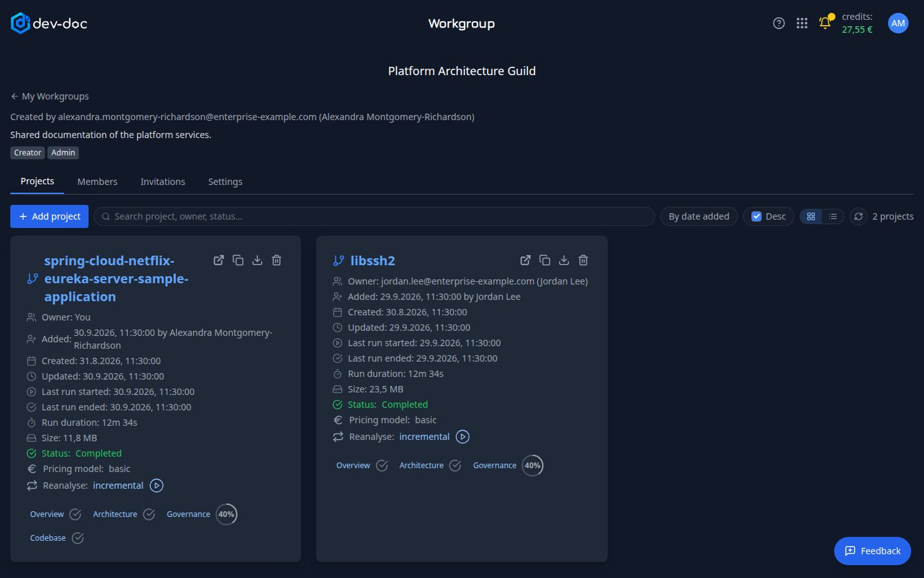Open the By date added sort dropdown
Image resolution: width=924 pixels, height=578 pixels.
pyautogui.click(x=699, y=216)
